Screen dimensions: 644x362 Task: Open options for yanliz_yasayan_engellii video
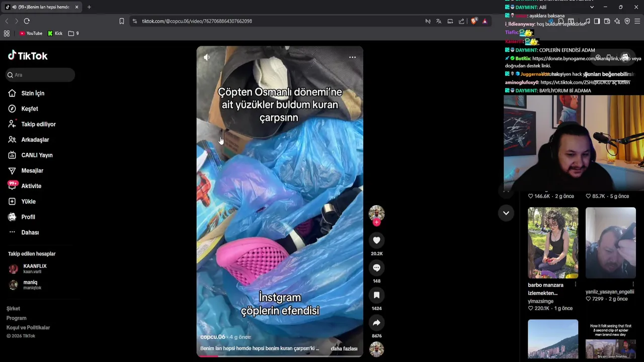633,285
